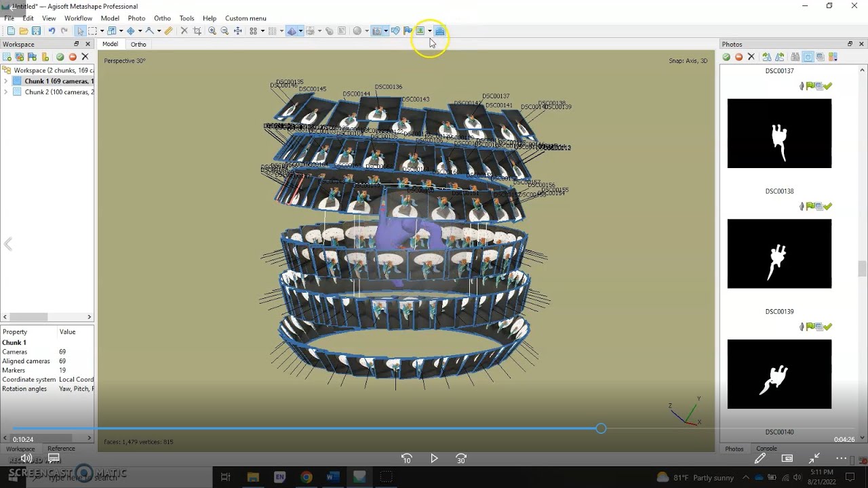Create a new project via toolbar icon
Image resolution: width=868 pixels, height=488 pixels.
pos(11,30)
